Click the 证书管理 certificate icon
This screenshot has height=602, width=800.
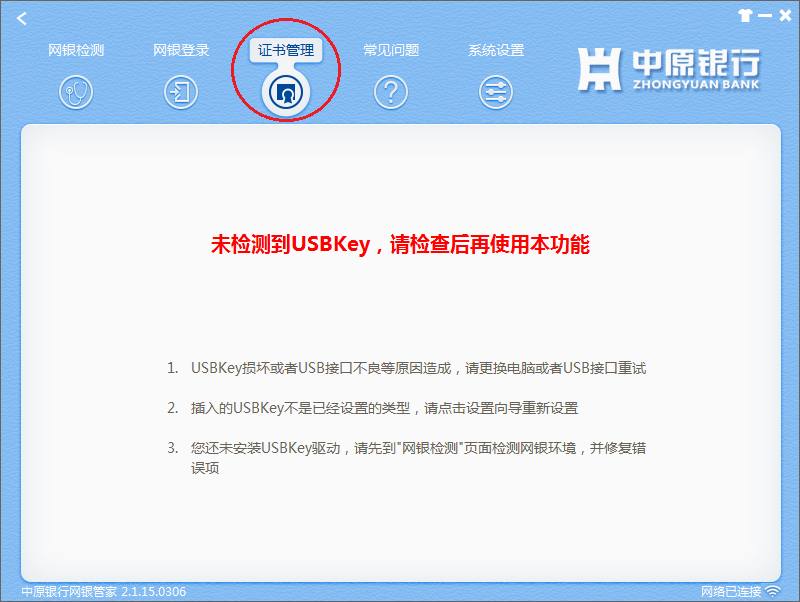pos(286,92)
